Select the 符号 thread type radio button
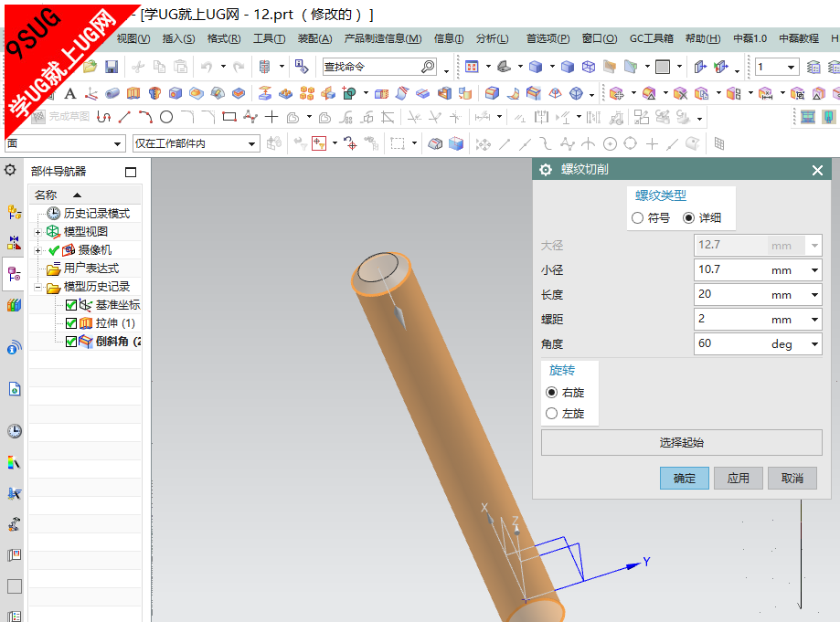Image resolution: width=840 pixels, height=622 pixels. pos(637,218)
